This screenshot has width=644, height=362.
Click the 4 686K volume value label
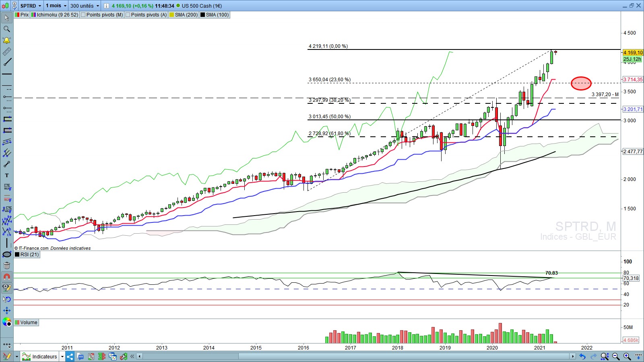(631, 340)
